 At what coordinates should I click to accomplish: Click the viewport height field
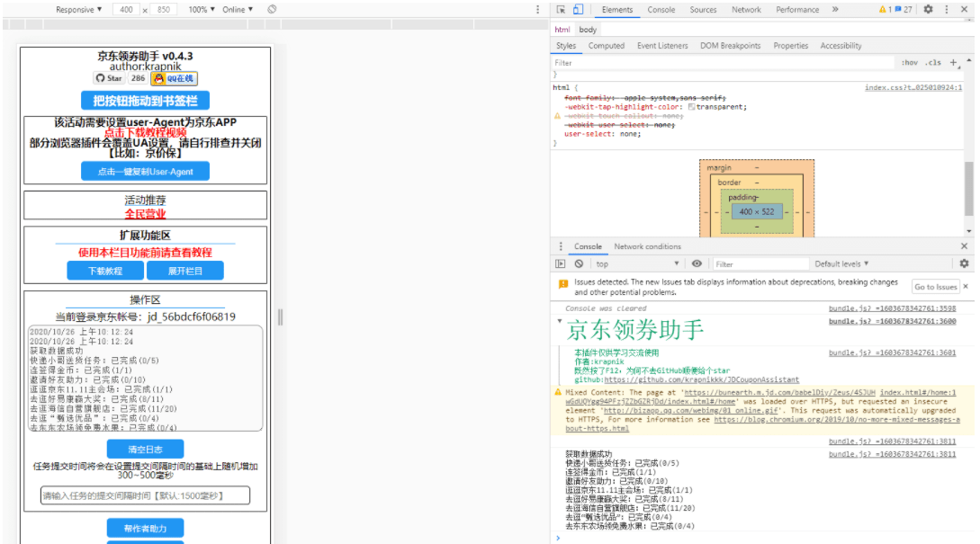pos(163,9)
